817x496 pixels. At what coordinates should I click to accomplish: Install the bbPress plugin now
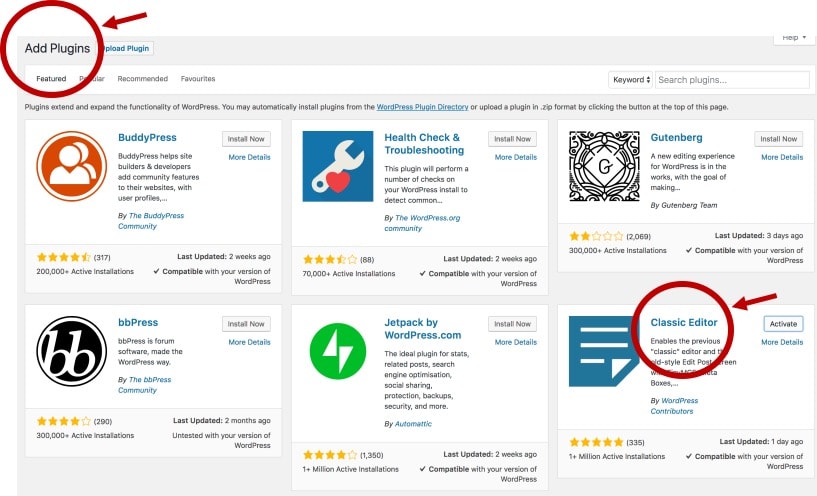coord(246,324)
